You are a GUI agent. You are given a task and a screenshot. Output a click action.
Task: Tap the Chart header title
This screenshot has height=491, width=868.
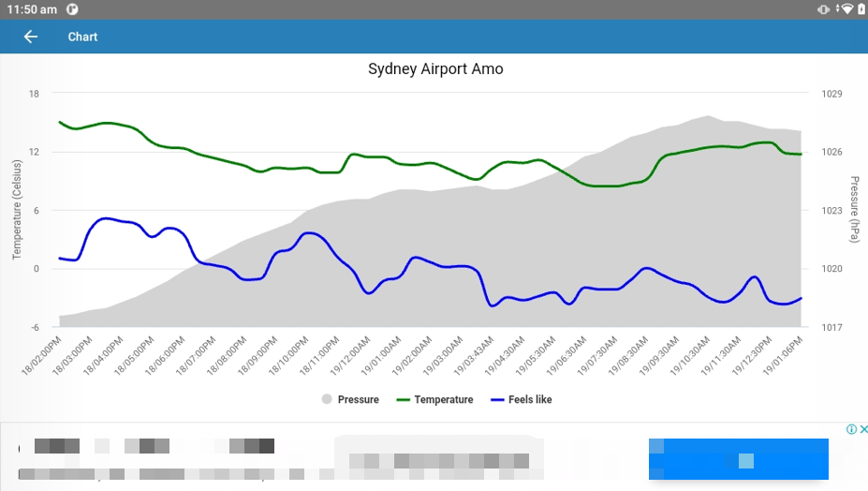coord(82,37)
